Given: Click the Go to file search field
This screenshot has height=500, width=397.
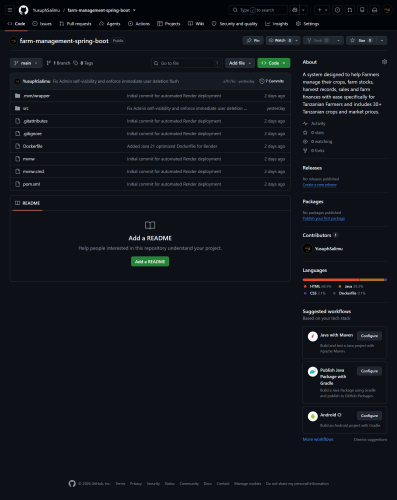Looking at the screenshot, I should (x=187, y=63).
